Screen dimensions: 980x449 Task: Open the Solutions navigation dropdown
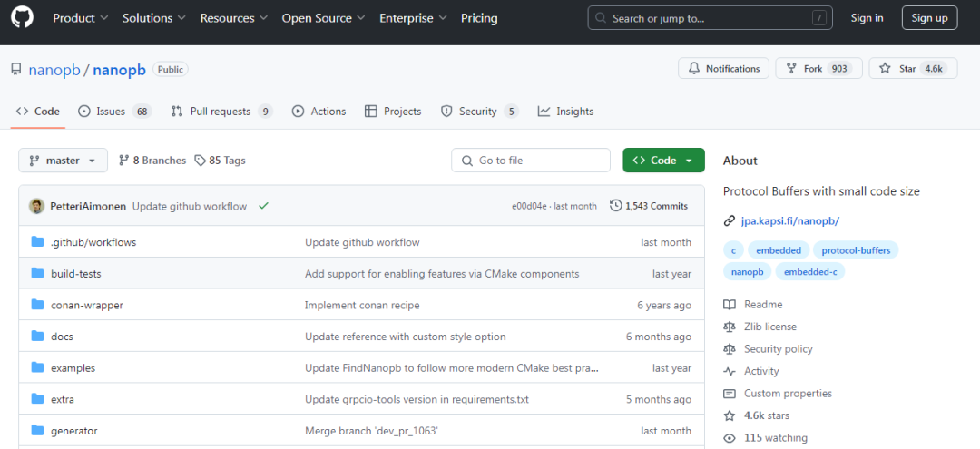[x=153, y=18]
